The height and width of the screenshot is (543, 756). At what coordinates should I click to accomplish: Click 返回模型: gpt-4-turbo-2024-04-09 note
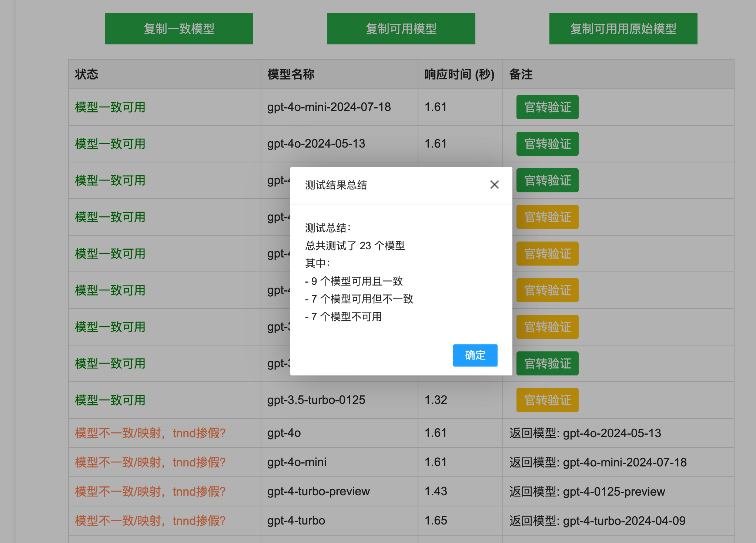(x=597, y=521)
